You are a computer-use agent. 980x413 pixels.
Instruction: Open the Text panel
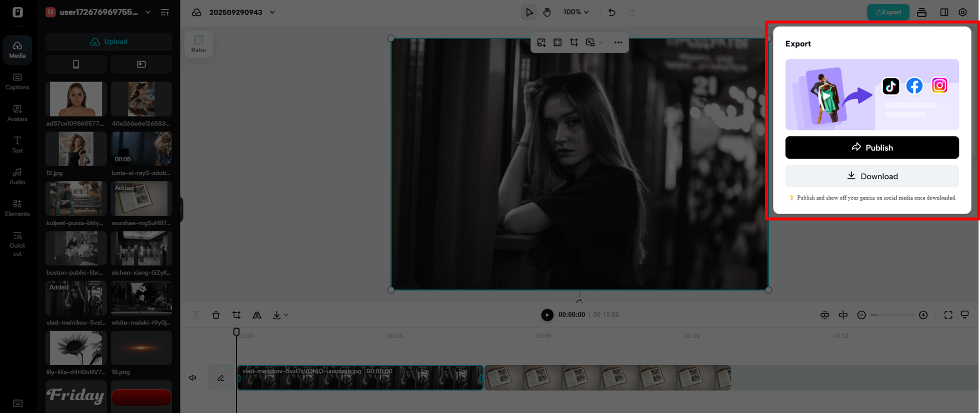17,145
